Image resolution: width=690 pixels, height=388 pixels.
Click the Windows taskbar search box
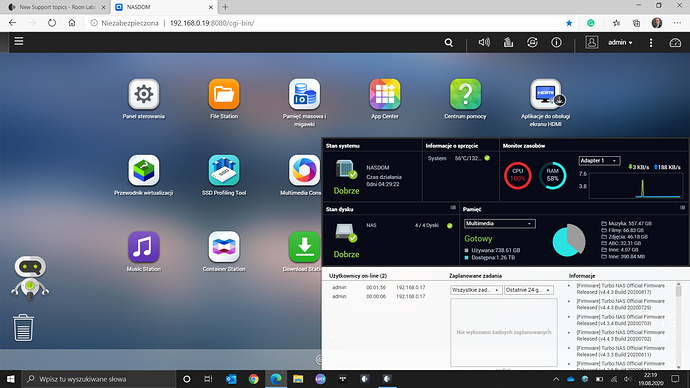point(98,379)
